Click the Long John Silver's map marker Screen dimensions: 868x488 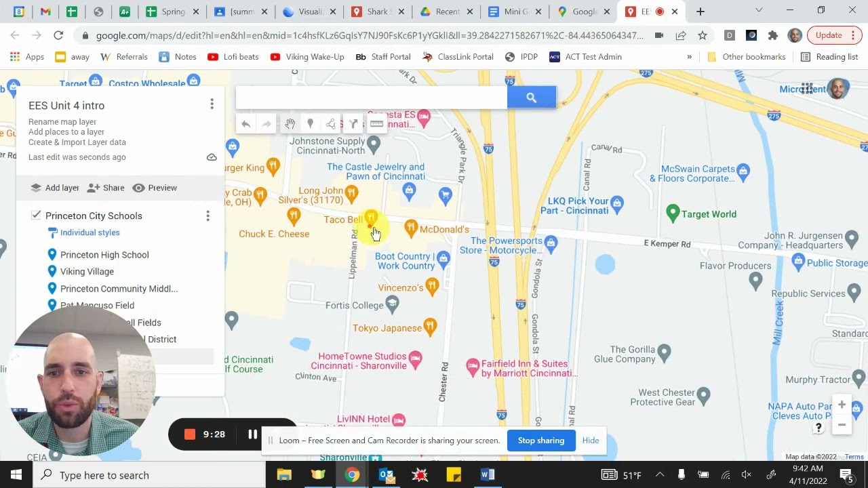point(351,195)
